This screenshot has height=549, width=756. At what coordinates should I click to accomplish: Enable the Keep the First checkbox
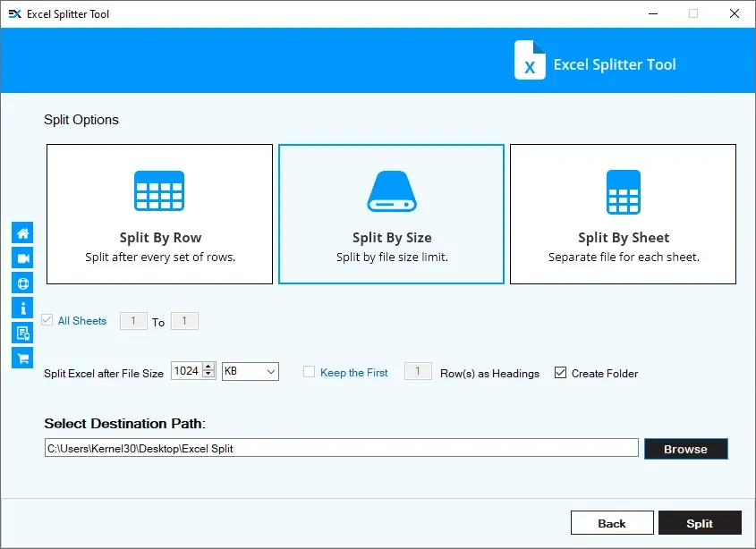pyautogui.click(x=309, y=373)
